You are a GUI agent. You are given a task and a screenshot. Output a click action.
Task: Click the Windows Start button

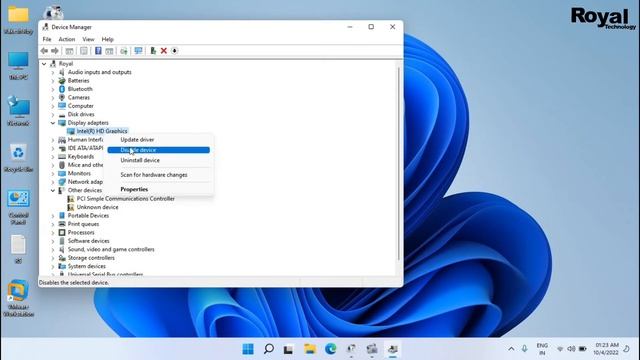click(x=248, y=349)
